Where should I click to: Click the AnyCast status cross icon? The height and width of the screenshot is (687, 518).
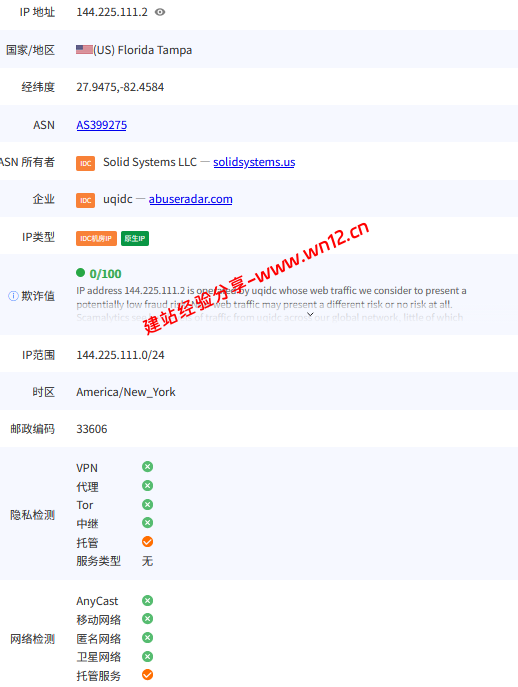148,601
